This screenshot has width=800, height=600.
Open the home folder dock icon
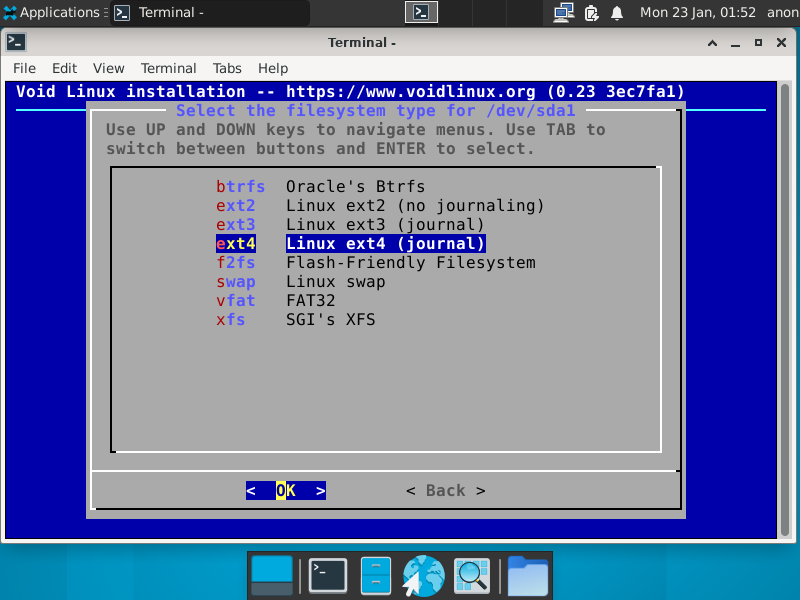528,576
